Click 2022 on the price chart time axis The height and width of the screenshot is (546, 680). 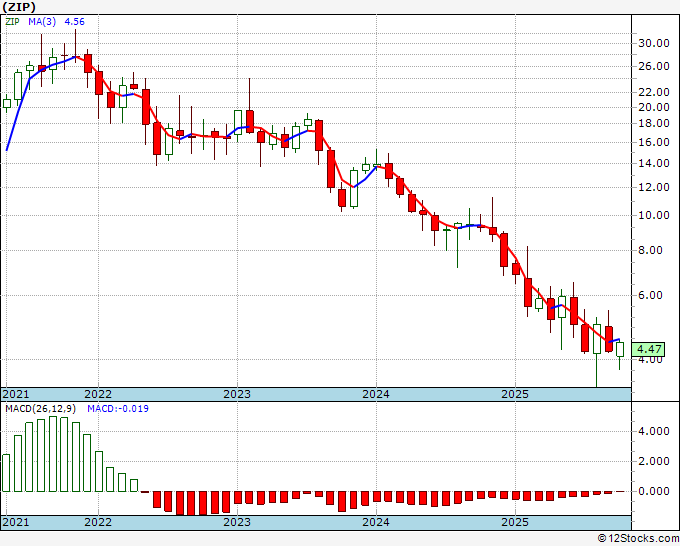pos(98,394)
